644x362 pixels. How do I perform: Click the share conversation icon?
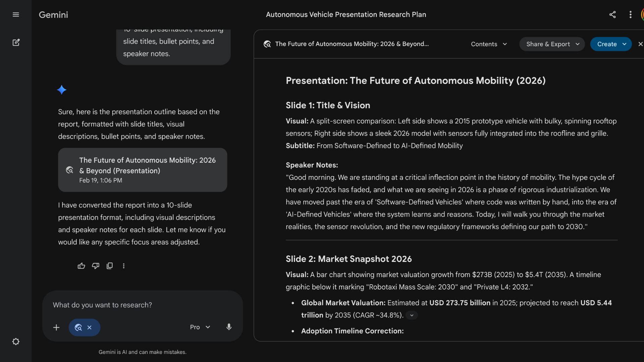click(x=612, y=15)
